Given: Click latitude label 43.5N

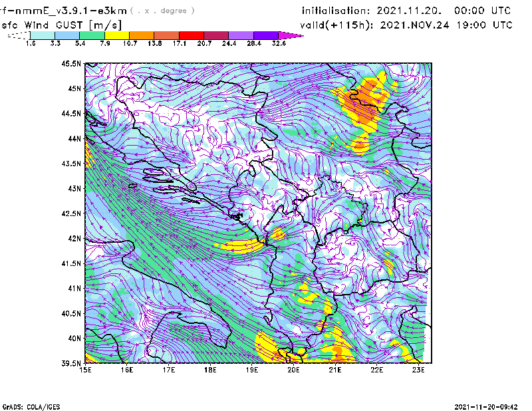Looking at the screenshot, I should (x=72, y=164).
